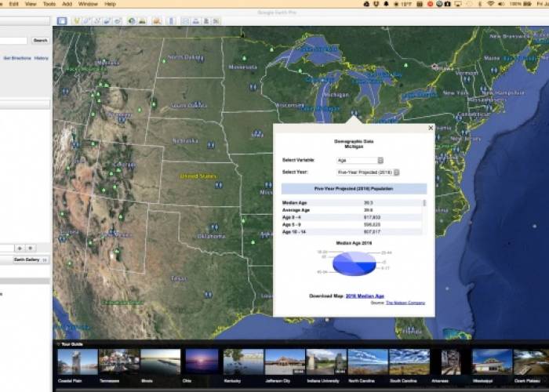549x392 pixels.
Task: Open the North Carolina tour thumbnail
Action: tap(368, 362)
